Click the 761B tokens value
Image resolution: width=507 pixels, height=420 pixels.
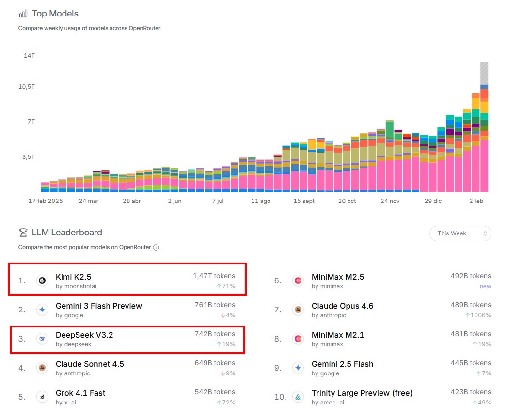click(x=215, y=305)
